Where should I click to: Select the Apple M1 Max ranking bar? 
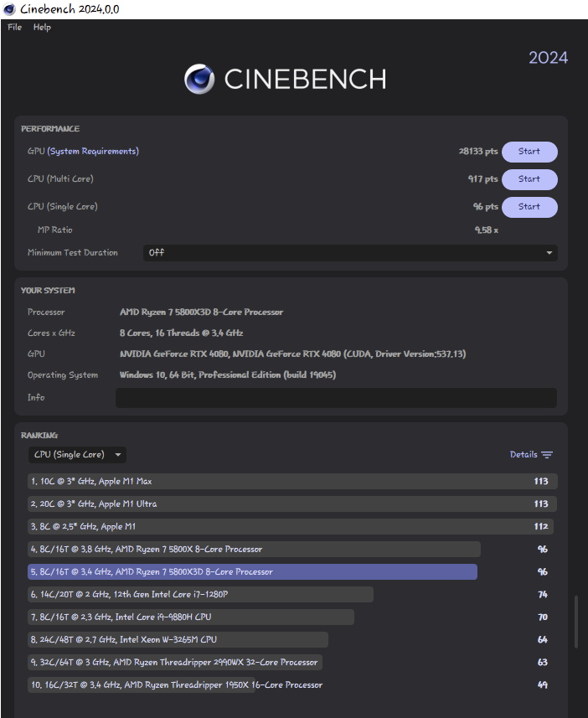292,481
